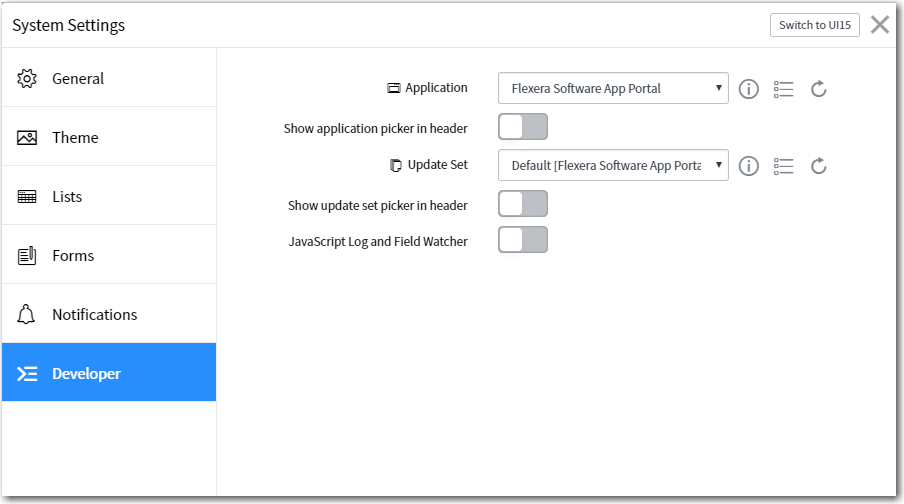Click the gear icon for General
Image resolution: width=904 pixels, height=504 pixels.
(27, 79)
